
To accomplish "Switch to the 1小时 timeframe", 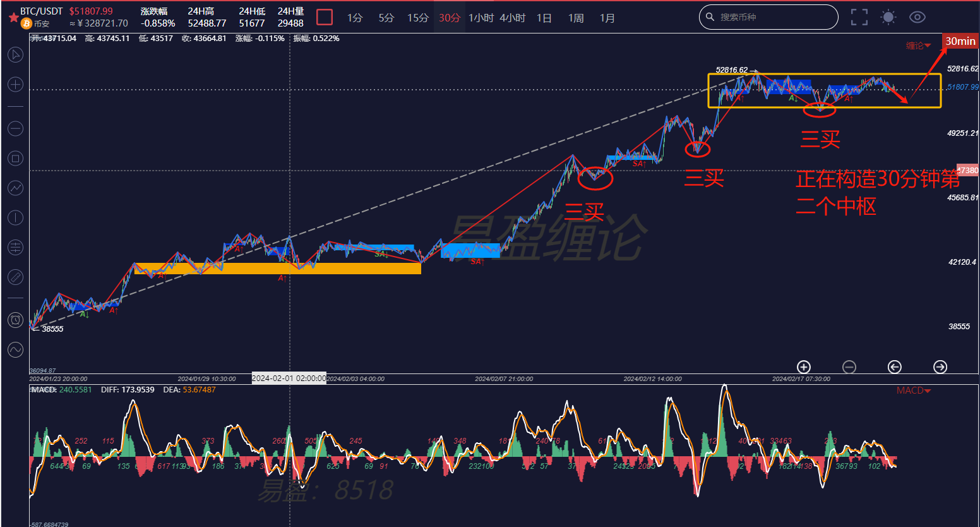I will pyautogui.click(x=481, y=18).
